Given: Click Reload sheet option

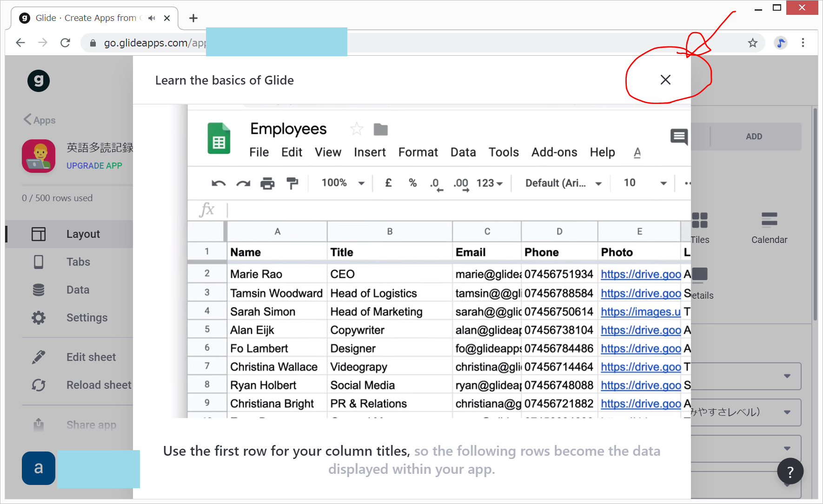Looking at the screenshot, I should click(x=99, y=385).
